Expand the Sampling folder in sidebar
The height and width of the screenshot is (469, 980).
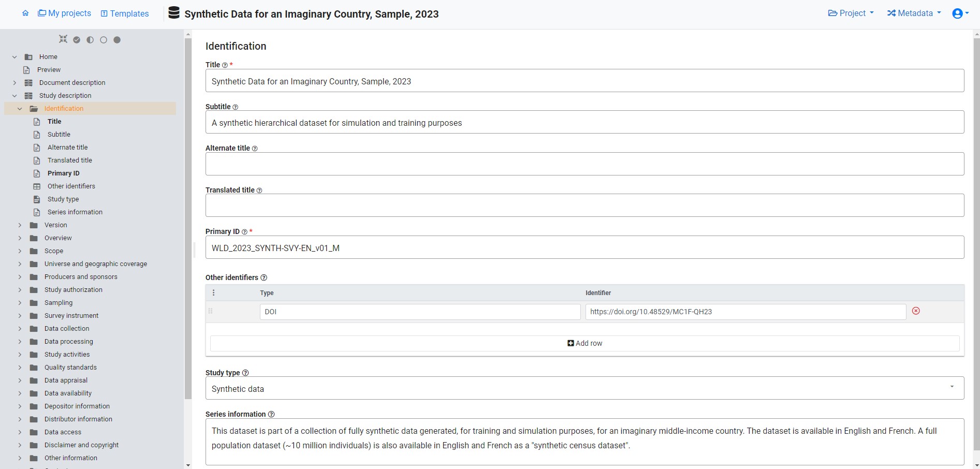(x=20, y=303)
